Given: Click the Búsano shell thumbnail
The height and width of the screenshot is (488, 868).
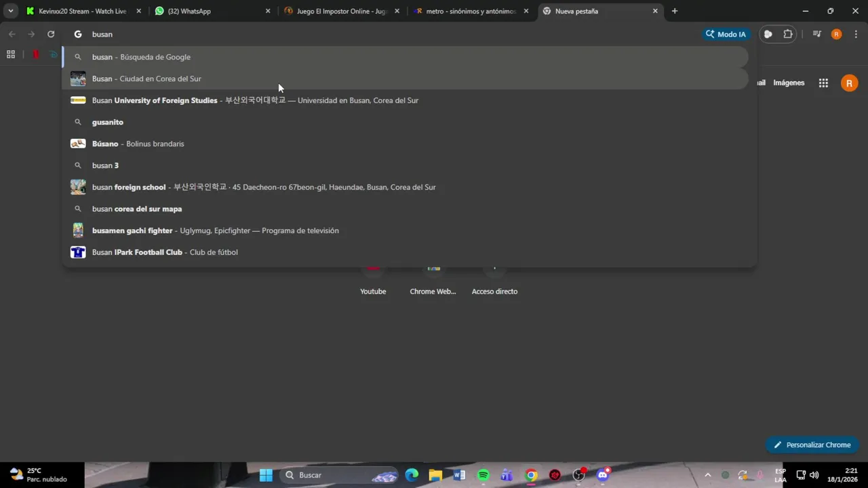Looking at the screenshot, I should click(78, 144).
